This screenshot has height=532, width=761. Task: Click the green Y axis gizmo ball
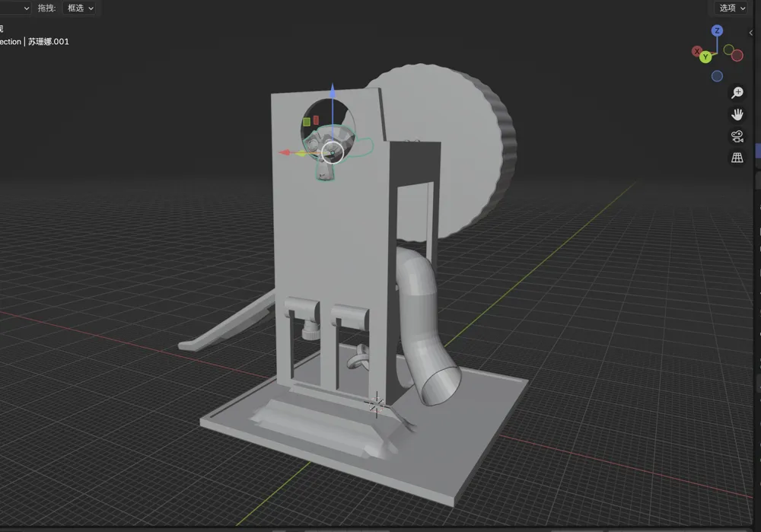pos(706,57)
